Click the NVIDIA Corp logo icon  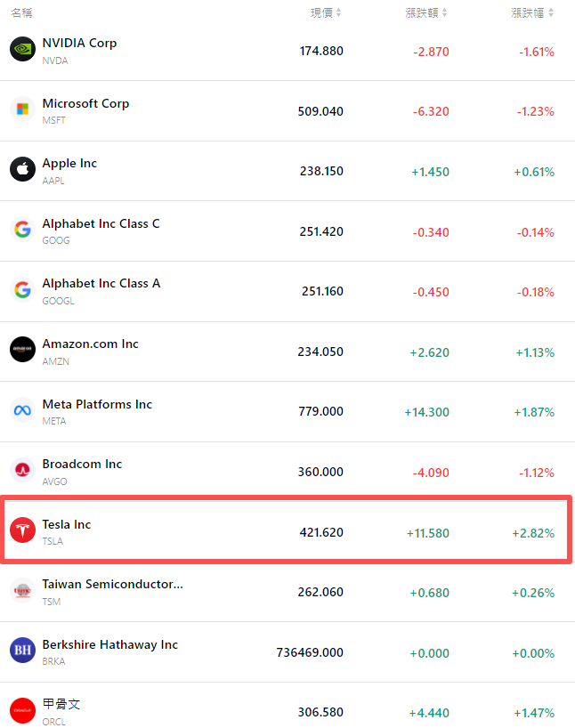pyautogui.click(x=22, y=49)
